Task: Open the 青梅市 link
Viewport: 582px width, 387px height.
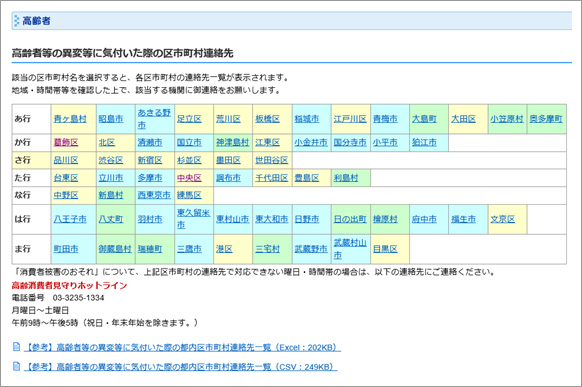Action: [x=385, y=119]
